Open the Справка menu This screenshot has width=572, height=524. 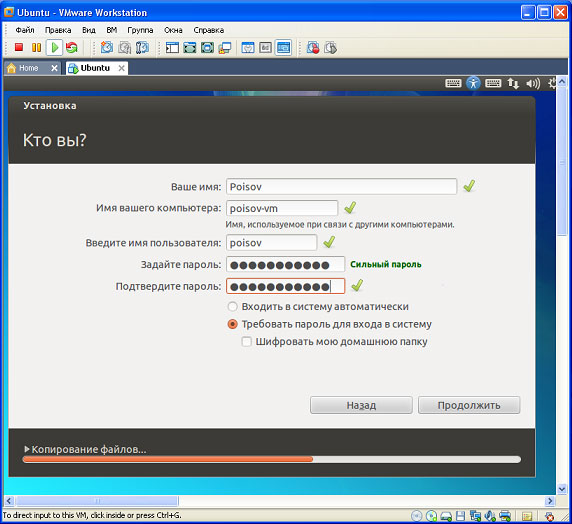(x=209, y=30)
